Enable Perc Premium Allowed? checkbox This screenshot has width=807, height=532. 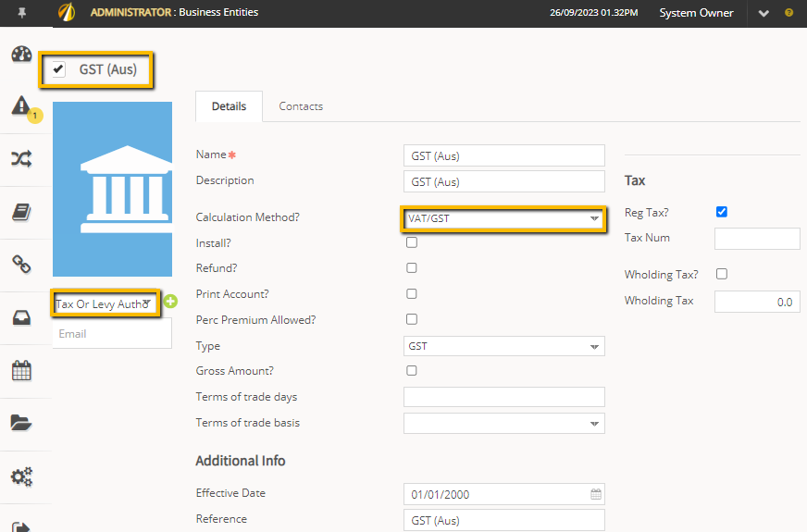tap(412, 319)
